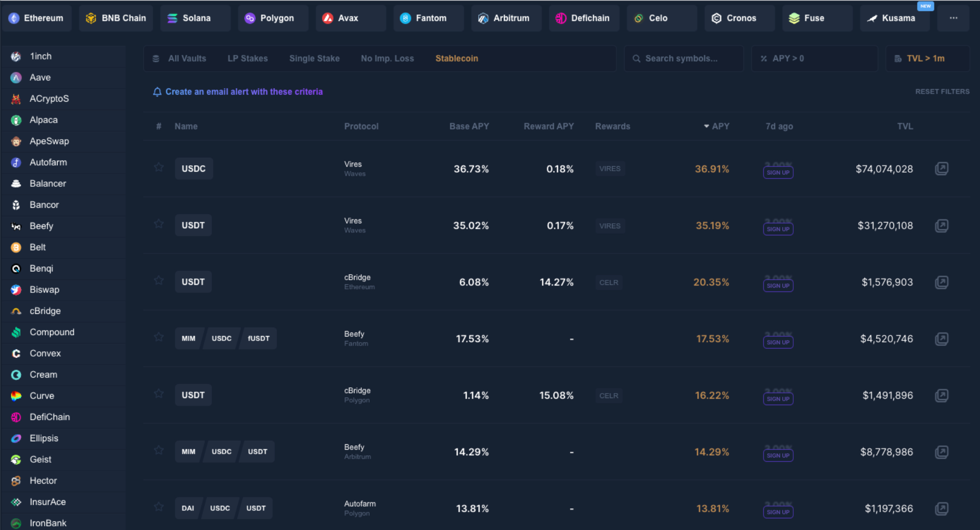Click the InsurAce icon in sidebar
This screenshot has width=980, height=530.
point(16,502)
